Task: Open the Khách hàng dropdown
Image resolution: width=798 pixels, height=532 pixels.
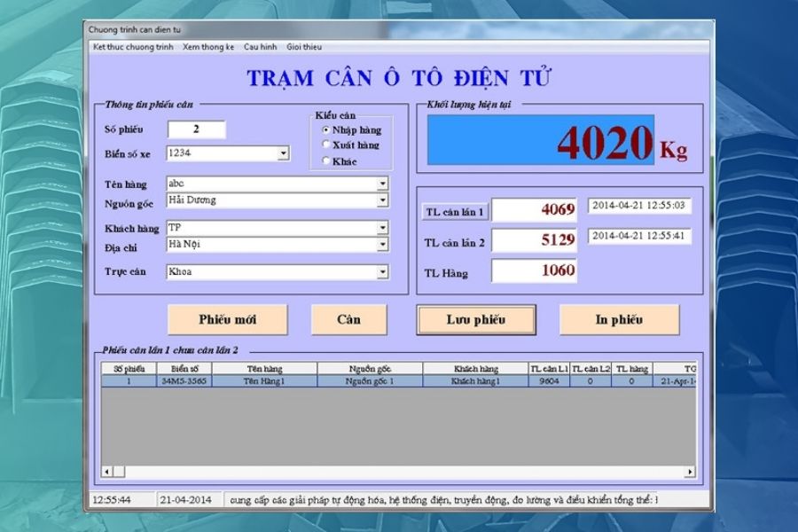Action: [381, 227]
